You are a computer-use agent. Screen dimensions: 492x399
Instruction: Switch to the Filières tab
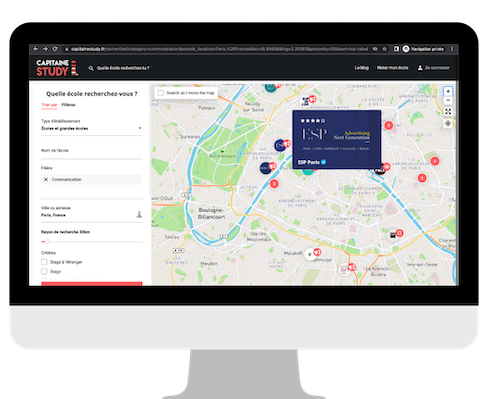pyautogui.click(x=68, y=105)
